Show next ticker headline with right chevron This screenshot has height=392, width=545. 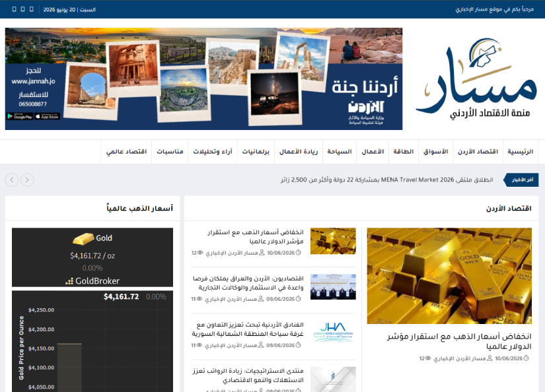(x=27, y=180)
